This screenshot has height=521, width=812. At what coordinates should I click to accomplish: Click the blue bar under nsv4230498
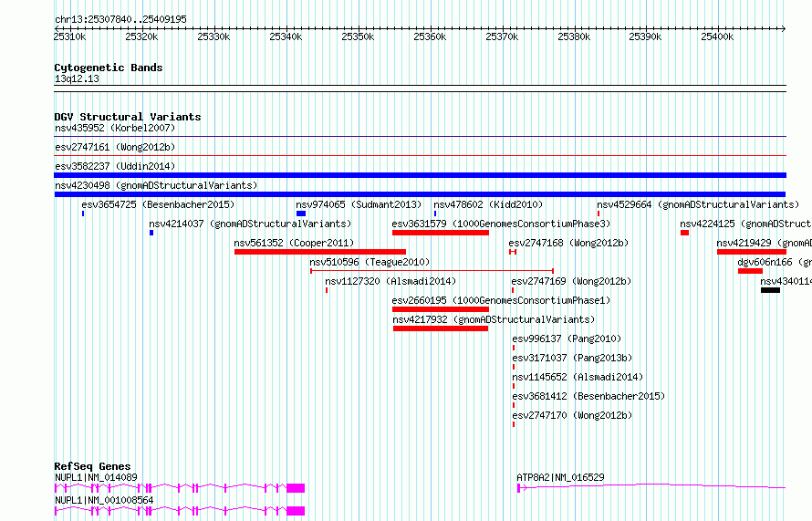point(420,194)
